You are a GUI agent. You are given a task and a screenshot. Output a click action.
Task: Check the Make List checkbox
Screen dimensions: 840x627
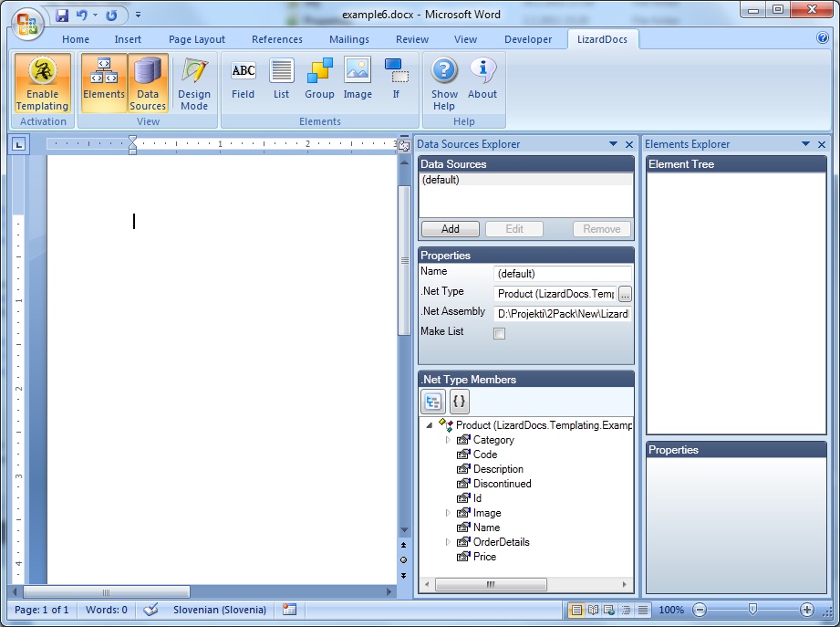click(499, 333)
